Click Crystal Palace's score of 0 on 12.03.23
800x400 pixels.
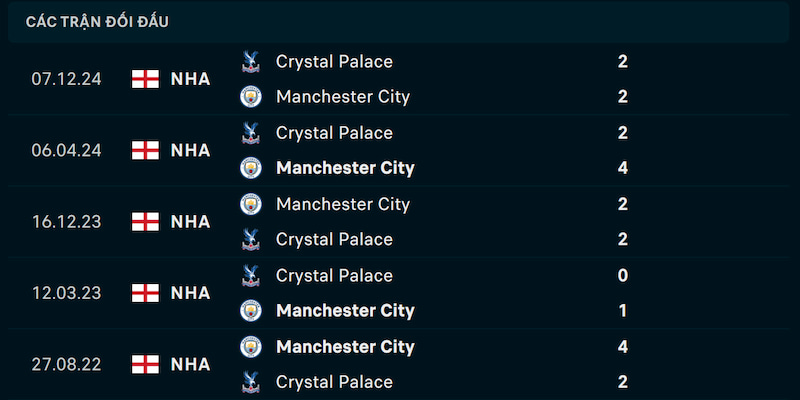(x=622, y=276)
